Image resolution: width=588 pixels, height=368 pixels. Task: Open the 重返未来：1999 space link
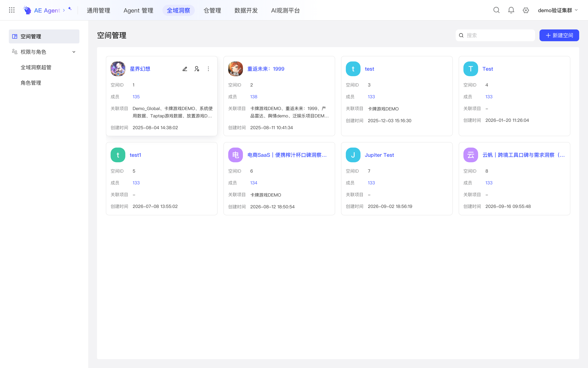(266, 69)
